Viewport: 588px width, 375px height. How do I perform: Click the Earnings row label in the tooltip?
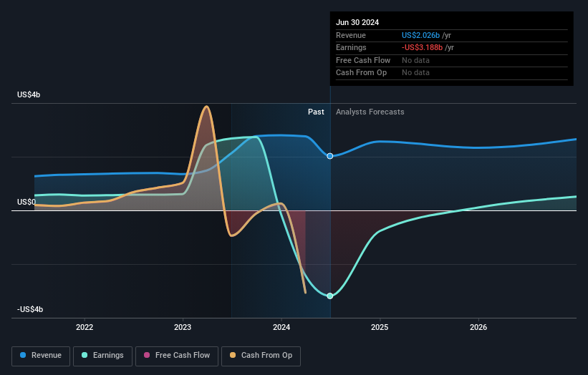(x=351, y=47)
